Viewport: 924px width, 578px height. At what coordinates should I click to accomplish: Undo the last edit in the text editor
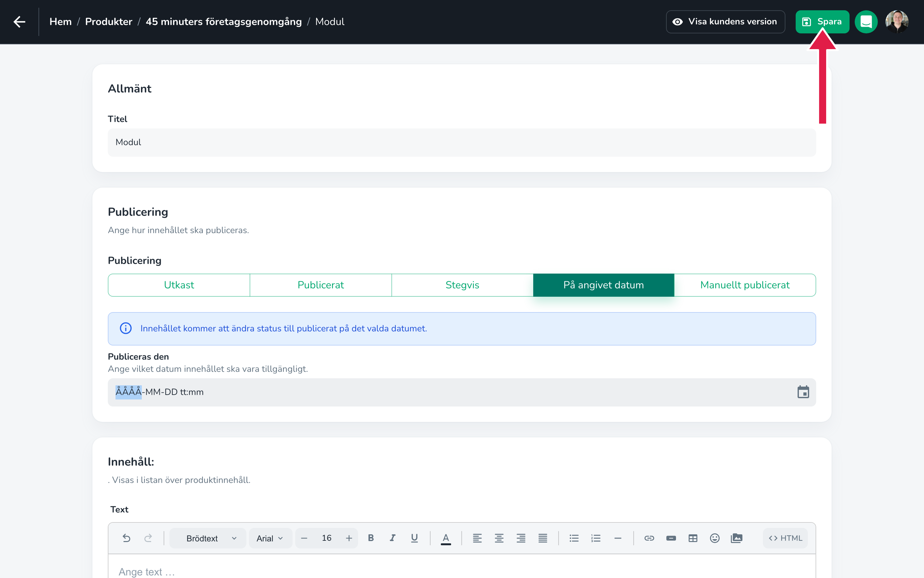pos(126,538)
